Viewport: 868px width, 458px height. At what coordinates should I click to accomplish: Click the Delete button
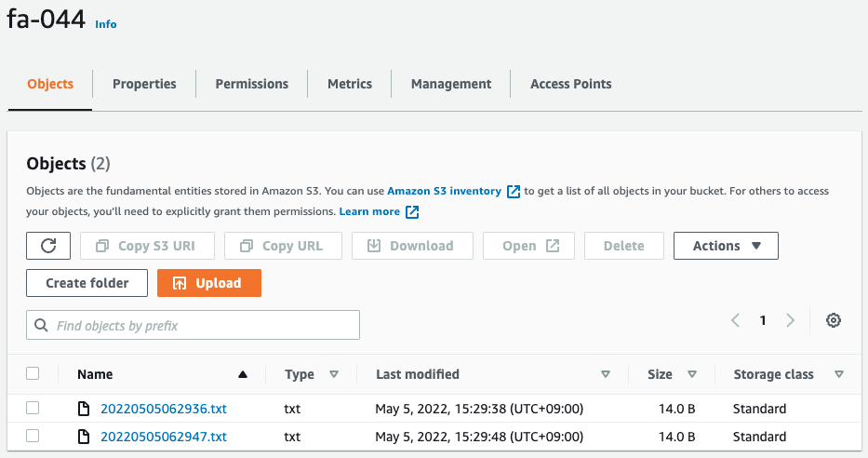click(x=624, y=246)
